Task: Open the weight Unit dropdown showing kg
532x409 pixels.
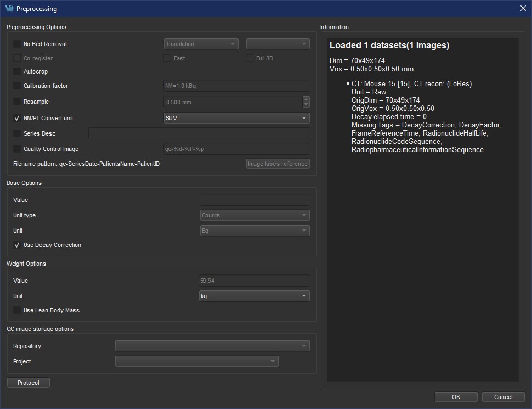Action: tap(254, 295)
